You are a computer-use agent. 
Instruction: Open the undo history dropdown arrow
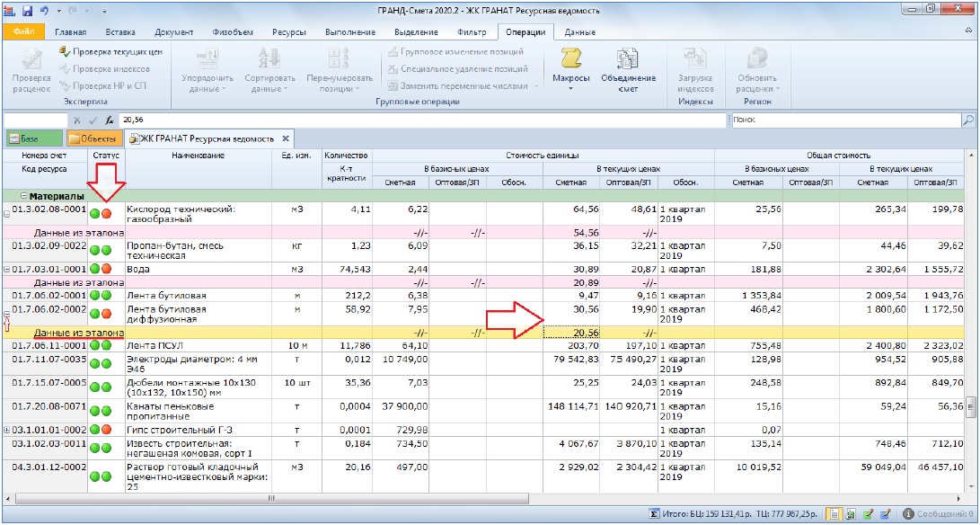click(x=58, y=12)
